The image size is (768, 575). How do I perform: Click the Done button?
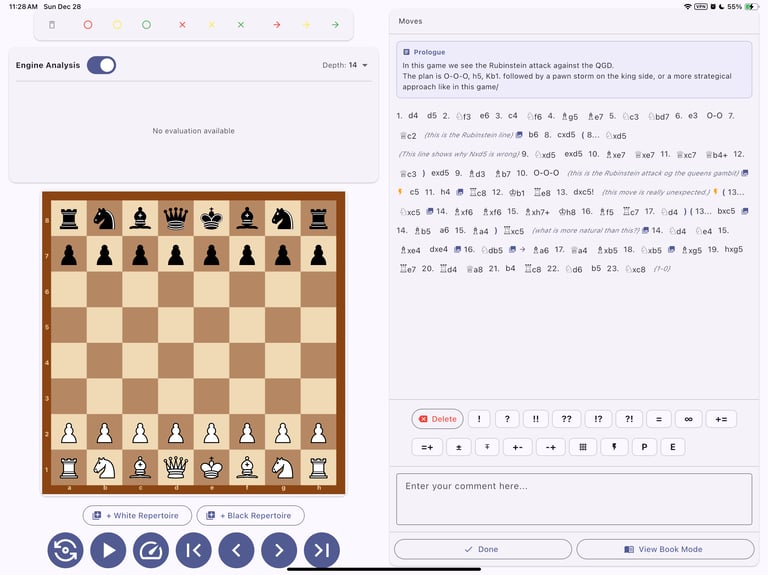[x=482, y=549]
